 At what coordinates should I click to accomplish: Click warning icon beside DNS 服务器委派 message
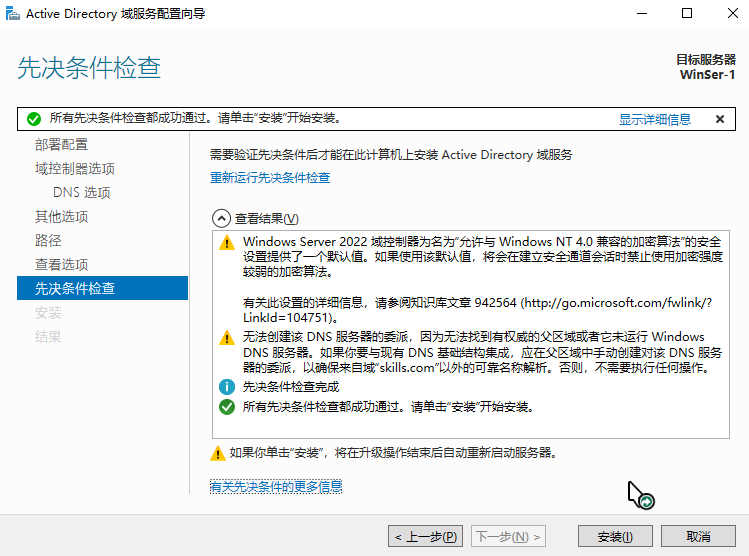(227, 338)
